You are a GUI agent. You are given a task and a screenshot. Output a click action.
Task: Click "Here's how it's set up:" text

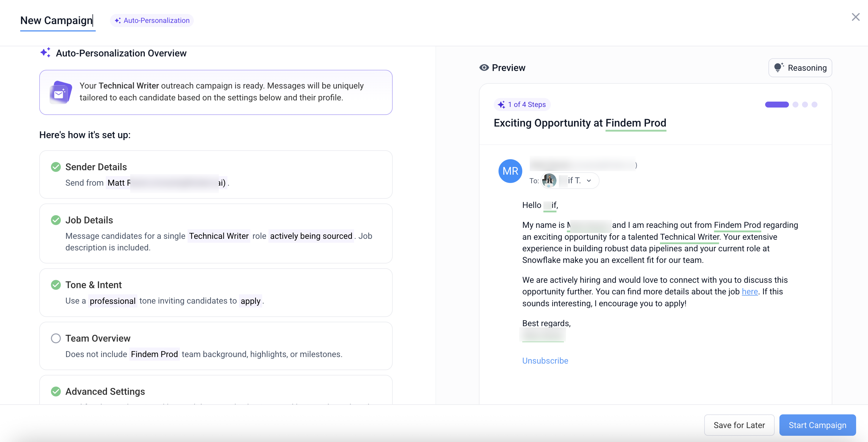pos(85,135)
